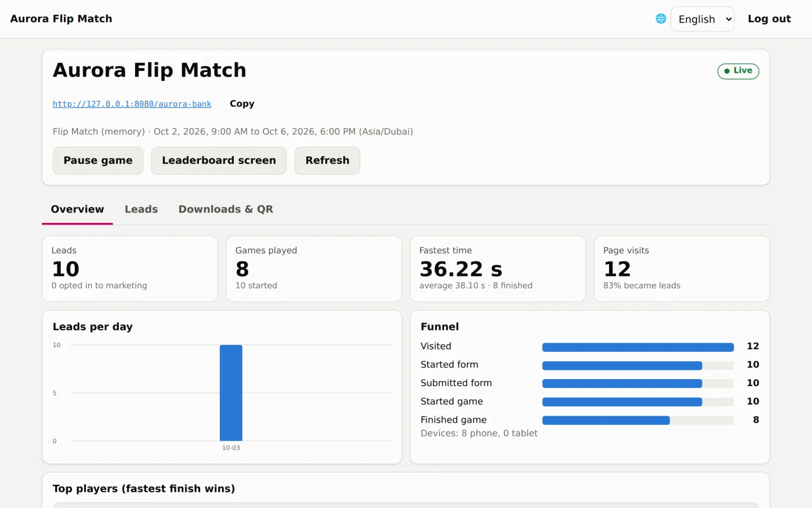Image resolution: width=812 pixels, height=508 pixels.
Task: Open the English language dropdown
Action: point(702,19)
